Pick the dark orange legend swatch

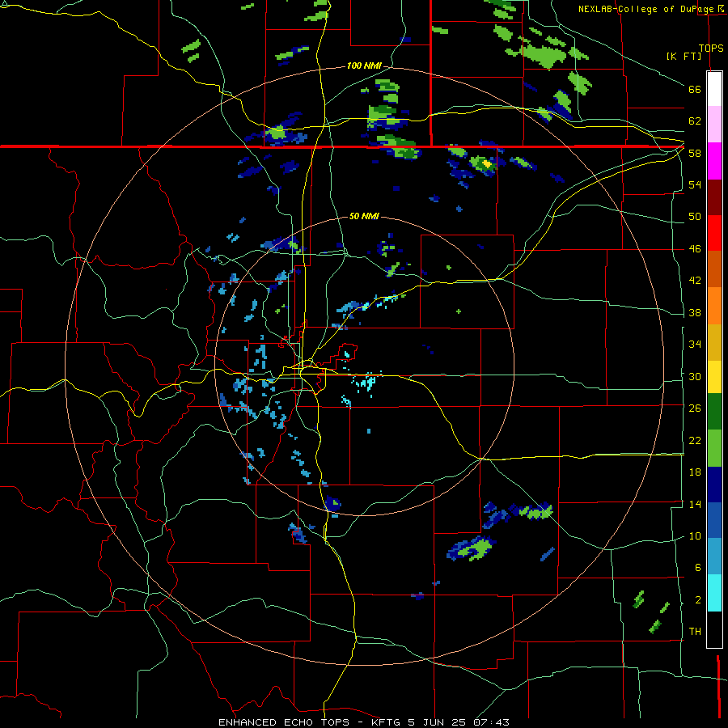tap(714, 269)
